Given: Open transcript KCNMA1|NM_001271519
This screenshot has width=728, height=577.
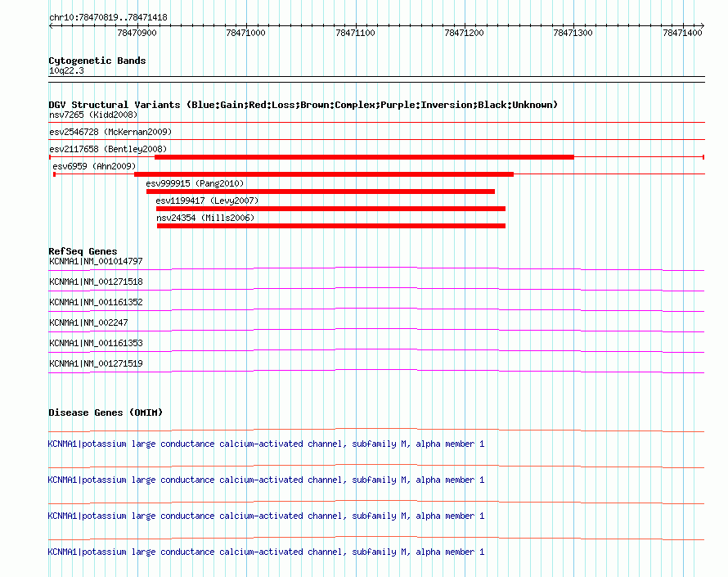Looking at the screenshot, I should pos(96,363).
